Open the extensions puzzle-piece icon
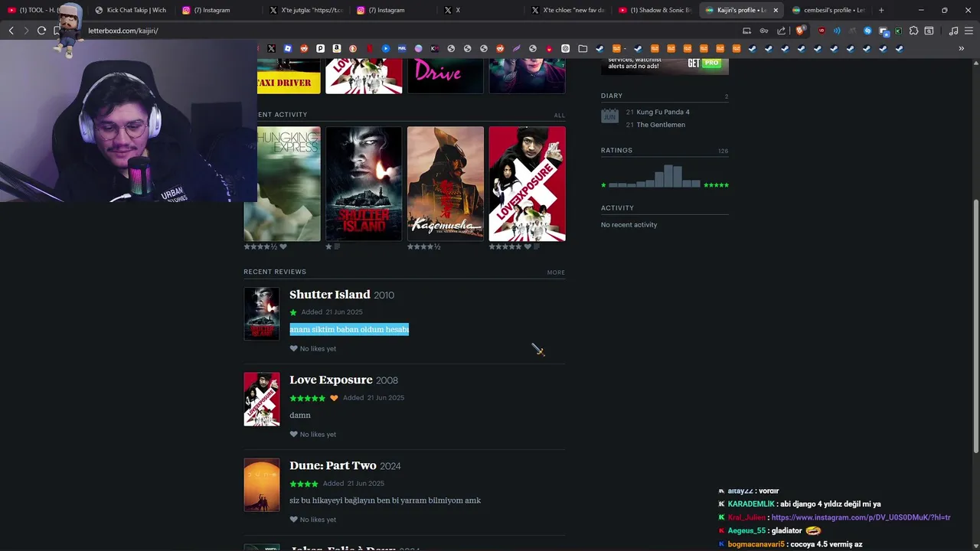 [913, 31]
